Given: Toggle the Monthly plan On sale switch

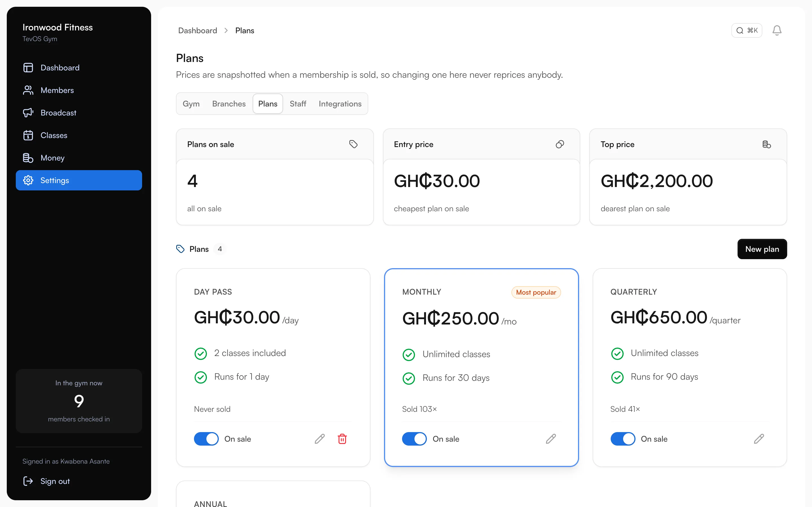Looking at the screenshot, I should 414,439.
